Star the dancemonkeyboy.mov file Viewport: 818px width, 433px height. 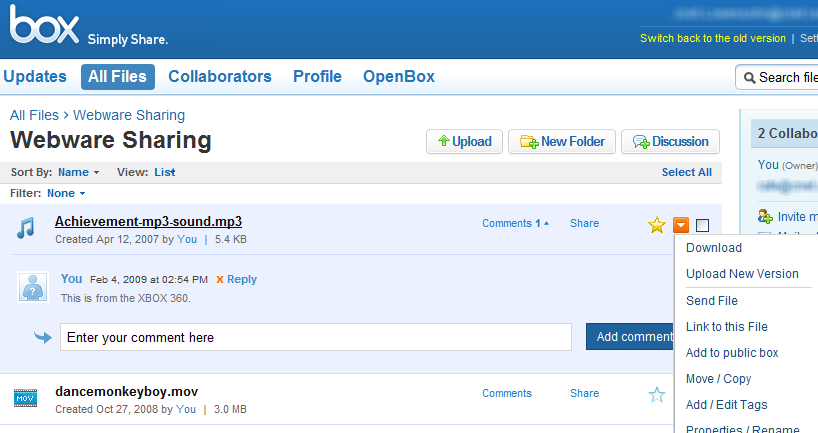pos(656,395)
